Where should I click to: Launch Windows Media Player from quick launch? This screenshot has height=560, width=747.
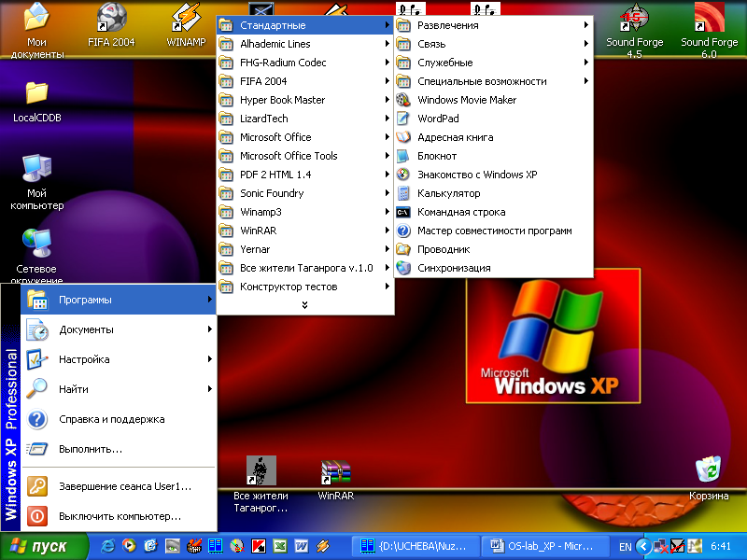(129, 546)
